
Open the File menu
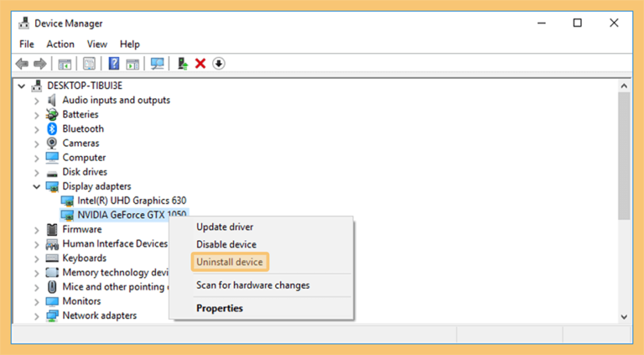pyautogui.click(x=27, y=44)
